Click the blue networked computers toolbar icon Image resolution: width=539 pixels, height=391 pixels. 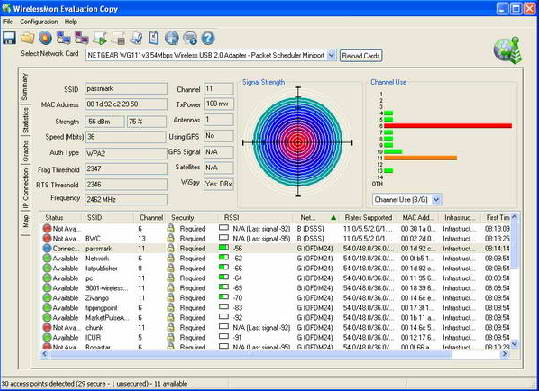tap(64, 37)
